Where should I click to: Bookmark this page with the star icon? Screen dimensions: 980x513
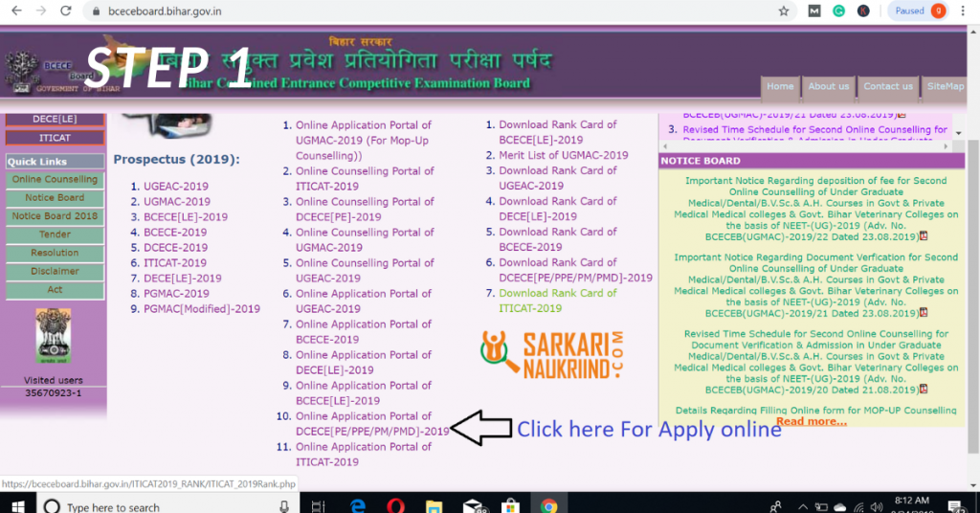(784, 11)
